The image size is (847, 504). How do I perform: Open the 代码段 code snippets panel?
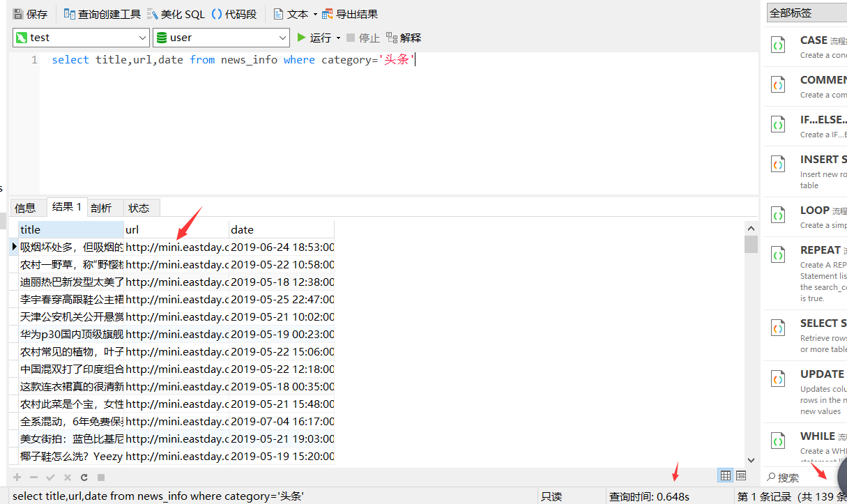[x=234, y=14]
